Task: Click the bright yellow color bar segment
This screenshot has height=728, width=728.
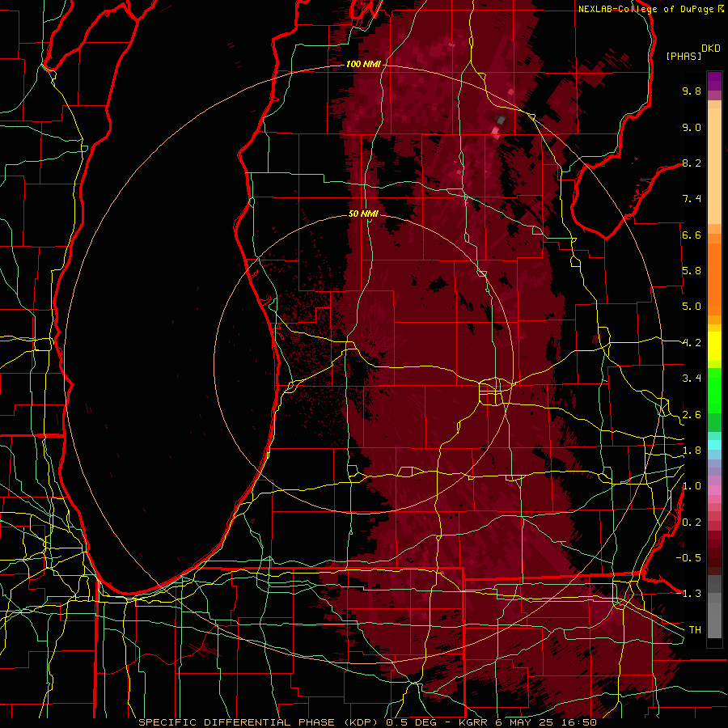Action: (x=714, y=346)
